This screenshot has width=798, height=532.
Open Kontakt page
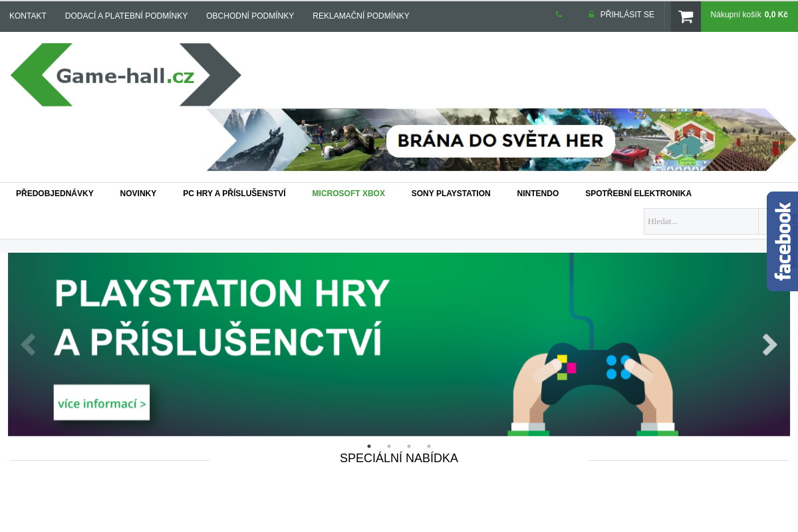(x=28, y=16)
